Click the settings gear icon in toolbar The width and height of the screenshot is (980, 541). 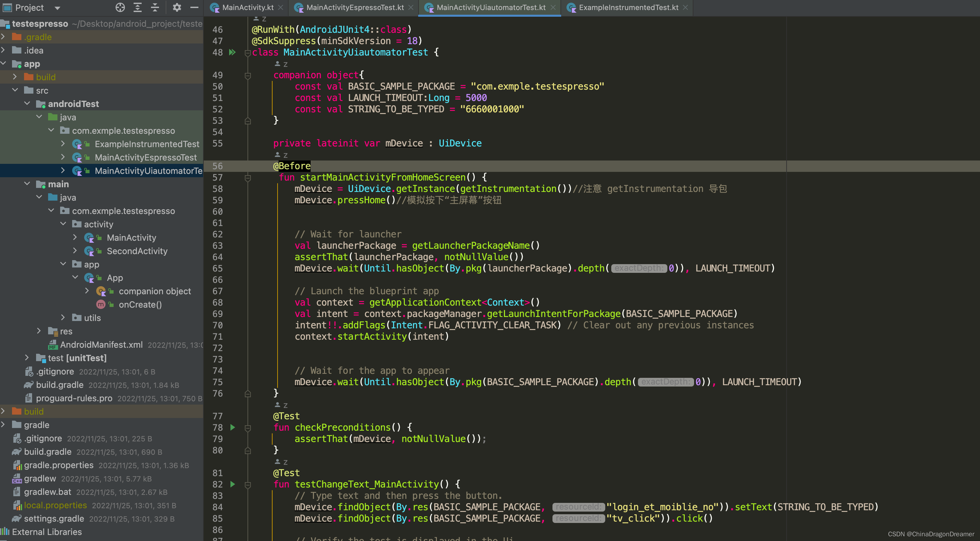[x=176, y=7]
